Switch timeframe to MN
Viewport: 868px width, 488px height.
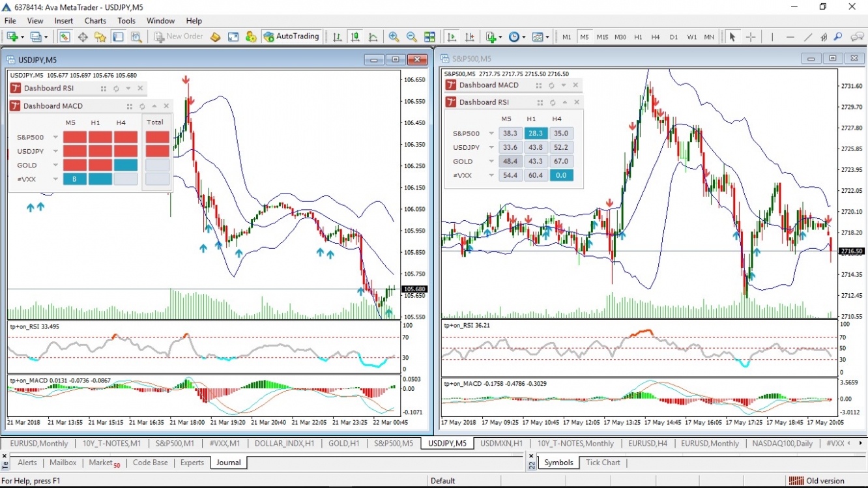click(709, 37)
